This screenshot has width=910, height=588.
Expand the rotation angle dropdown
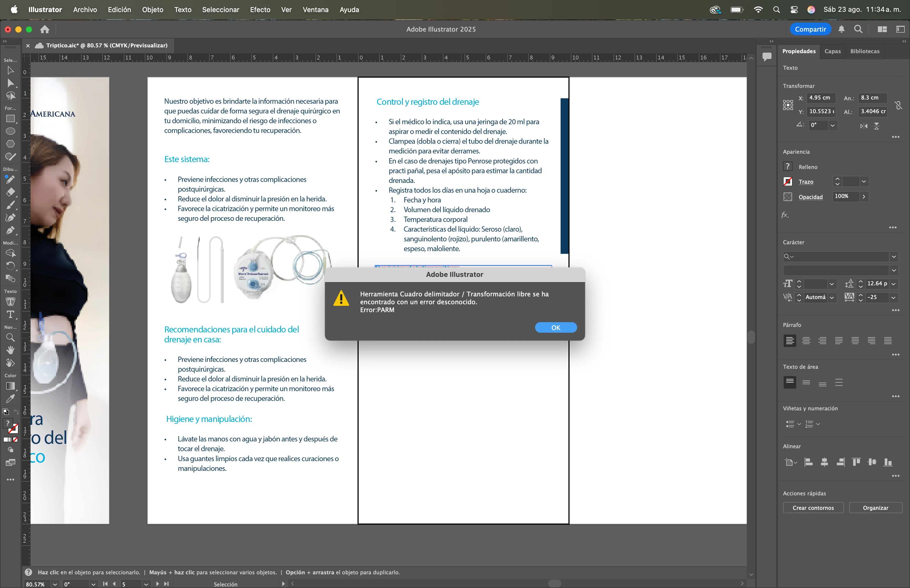point(833,125)
